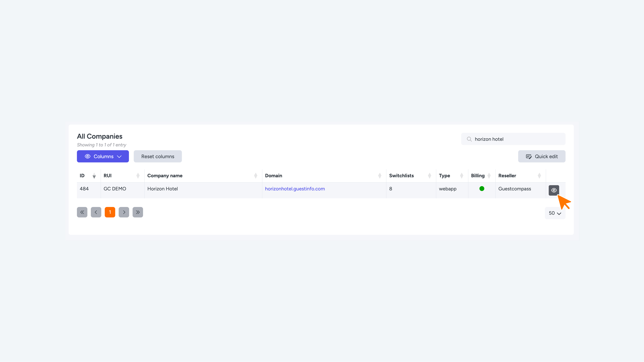Screen dimensions: 644x362
Task: Click the Switchlists value '8'
Action: 390,189
